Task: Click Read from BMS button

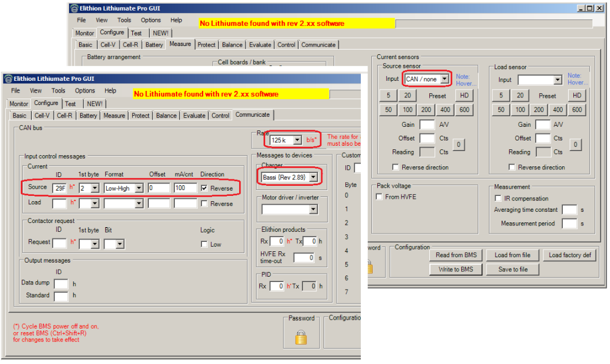Action: pos(456,255)
